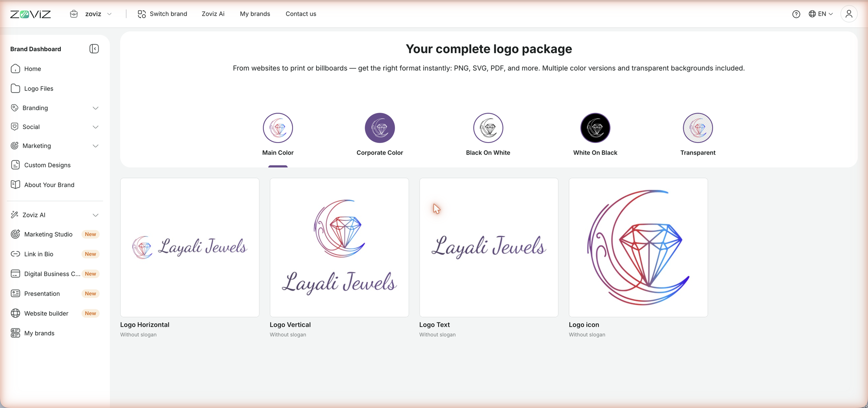This screenshot has width=868, height=408.
Task: Expand the Social section chevron
Action: [95, 127]
